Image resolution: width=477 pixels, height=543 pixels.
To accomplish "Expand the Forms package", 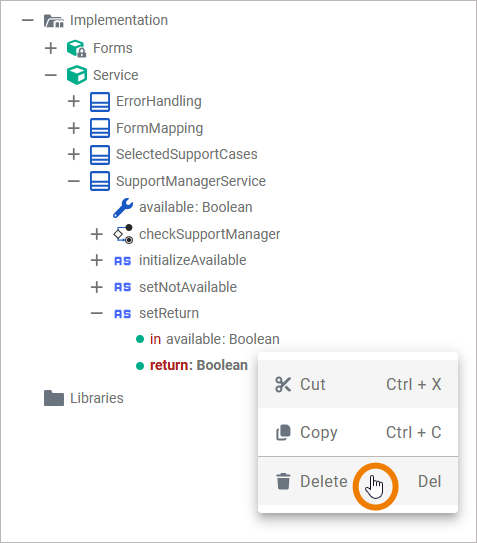I will click(51, 48).
